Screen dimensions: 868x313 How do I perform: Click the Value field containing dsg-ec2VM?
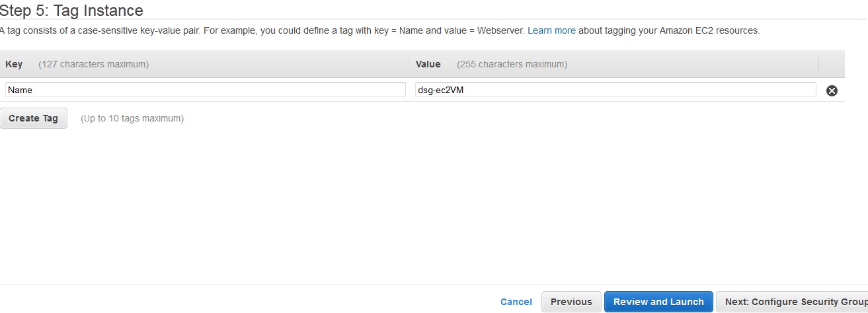pos(615,90)
